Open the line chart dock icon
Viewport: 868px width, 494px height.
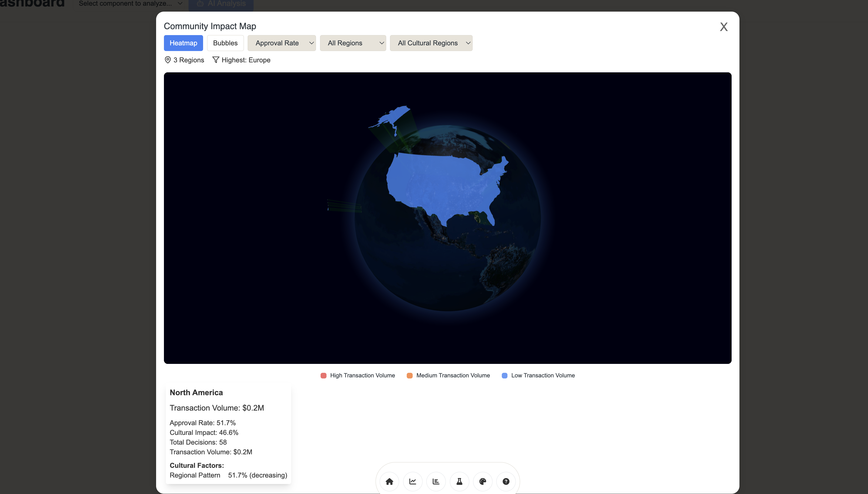point(413,481)
